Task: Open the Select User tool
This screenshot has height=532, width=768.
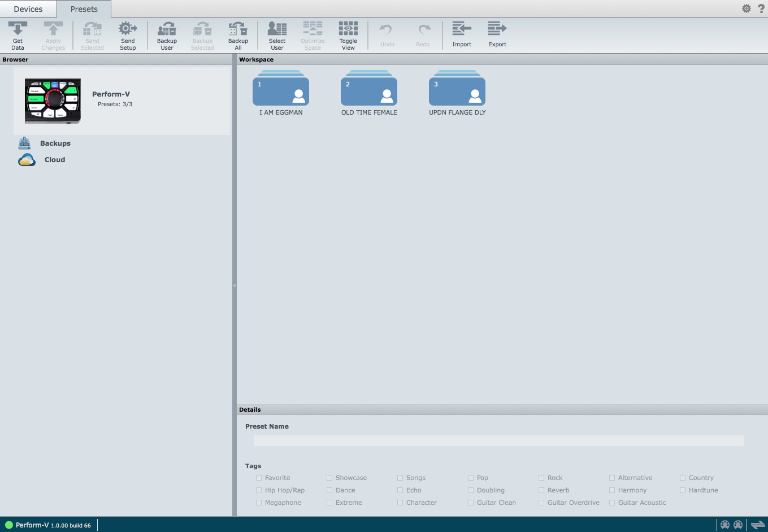Action: (277, 34)
